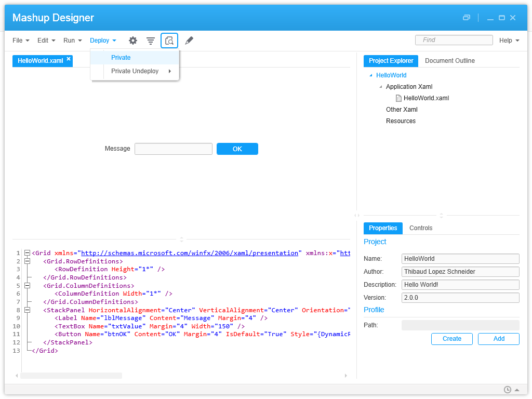Click the HelloWorld.xaml file icon in tree

coord(398,98)
